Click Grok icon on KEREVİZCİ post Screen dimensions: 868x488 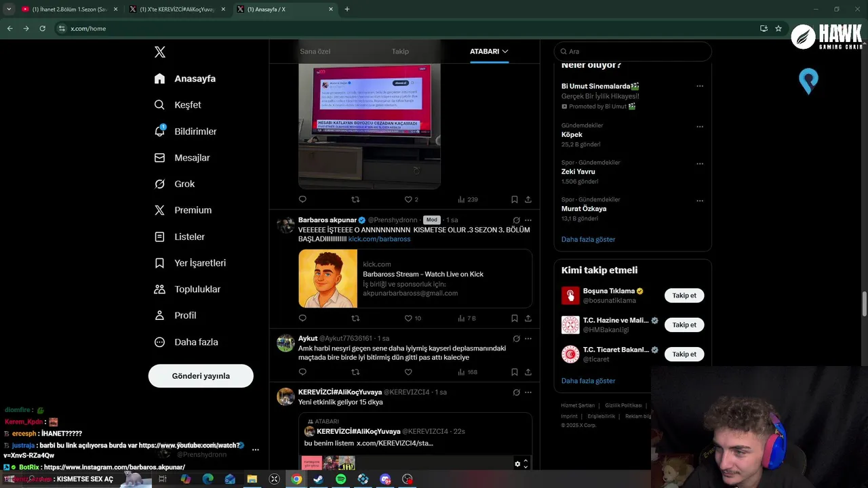point(516,392)
